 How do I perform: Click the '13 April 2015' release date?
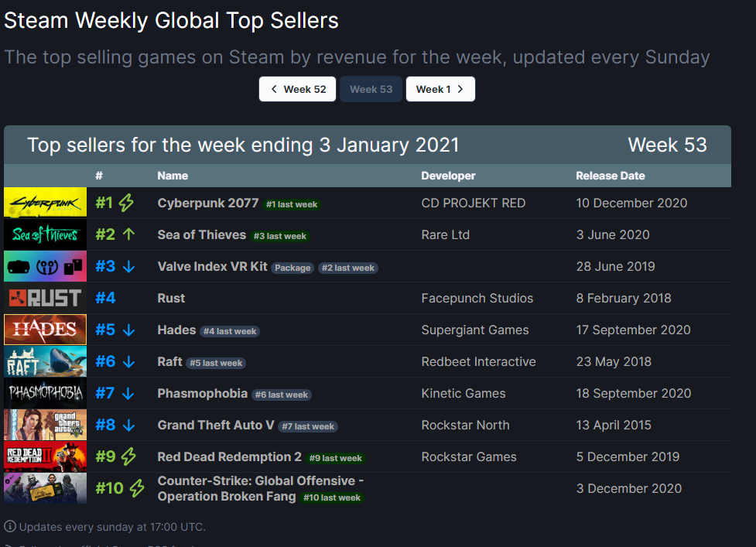point(614,425)
